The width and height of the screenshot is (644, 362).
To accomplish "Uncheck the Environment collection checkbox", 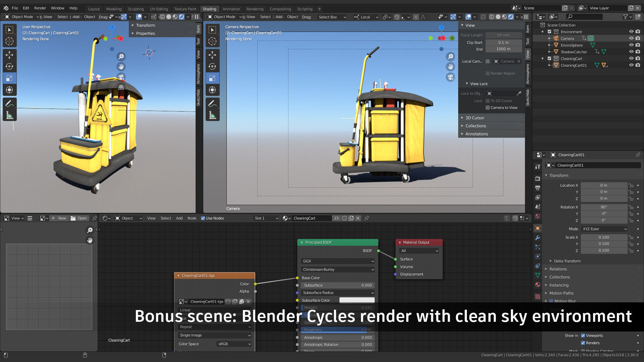I will pyautogui.click(x=549, y=32).
